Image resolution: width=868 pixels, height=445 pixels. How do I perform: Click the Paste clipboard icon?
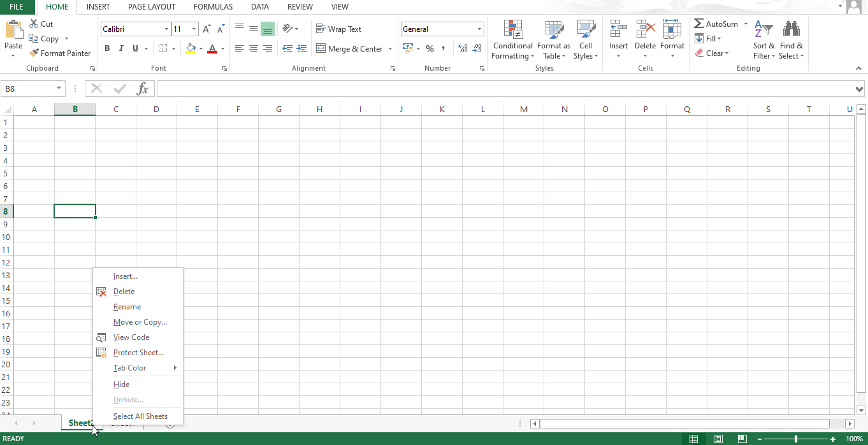coord(13,29)
